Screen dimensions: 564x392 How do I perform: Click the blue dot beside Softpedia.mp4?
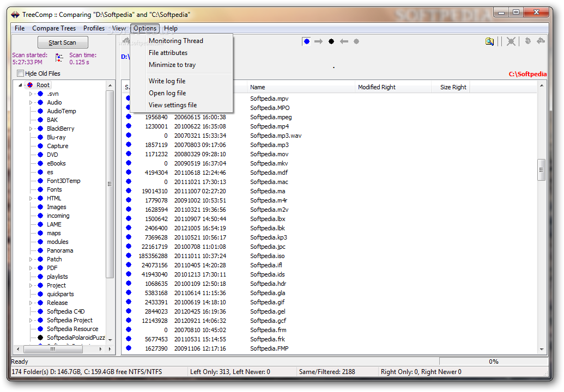129,126
